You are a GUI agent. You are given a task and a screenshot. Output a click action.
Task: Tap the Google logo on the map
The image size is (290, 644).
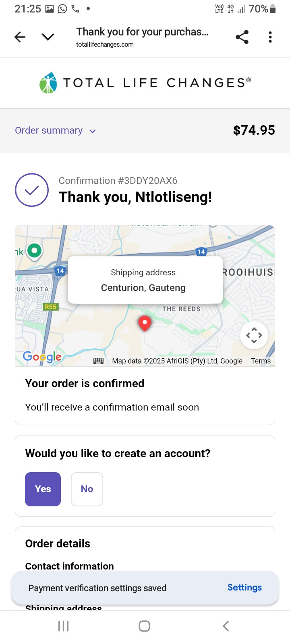coord(42,357)
